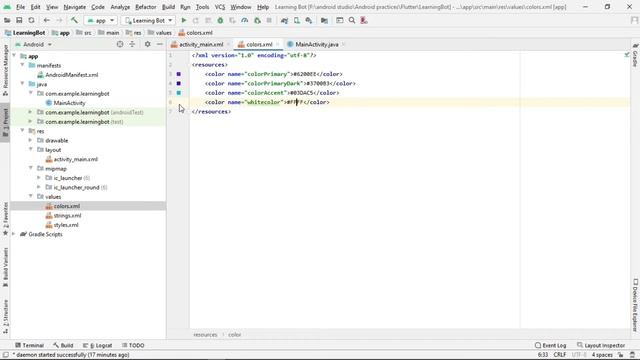Open the AVD Manager icon
The height and width of the screenshot is (360, 640).
click(x=297, y=20)
